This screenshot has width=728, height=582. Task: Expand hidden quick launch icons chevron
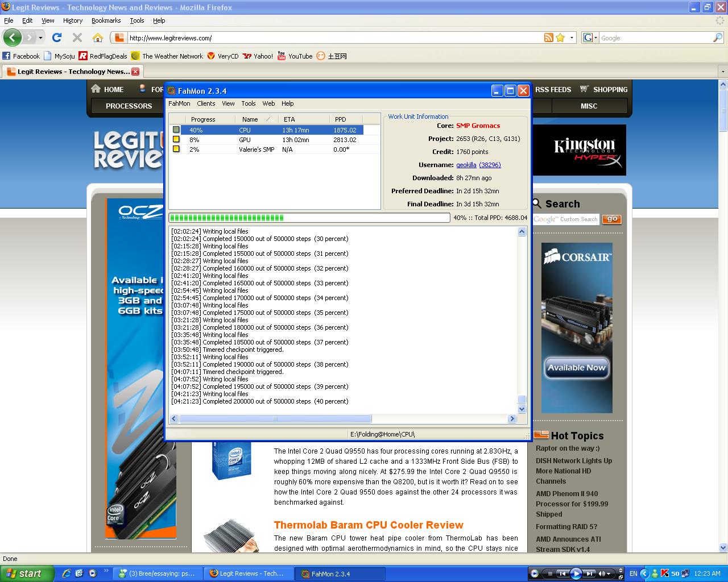106,571
